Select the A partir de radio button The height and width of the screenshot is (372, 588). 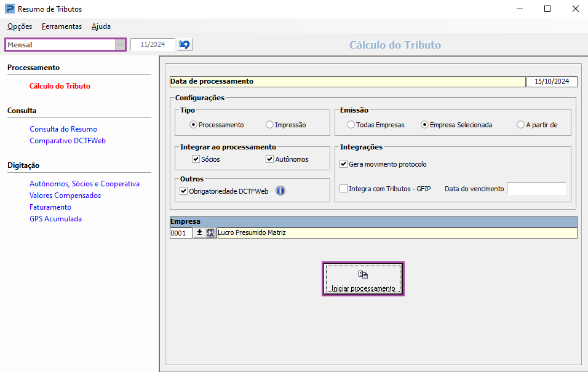(521, 125)
